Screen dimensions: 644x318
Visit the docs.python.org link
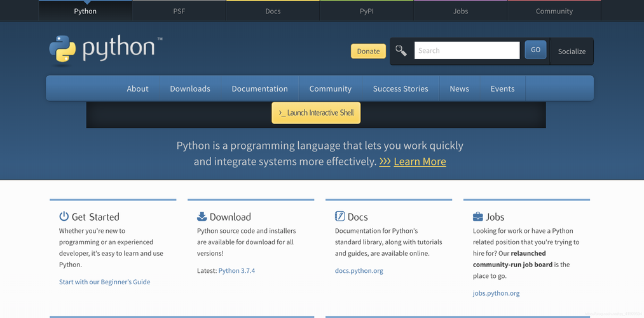coord(359,271)
